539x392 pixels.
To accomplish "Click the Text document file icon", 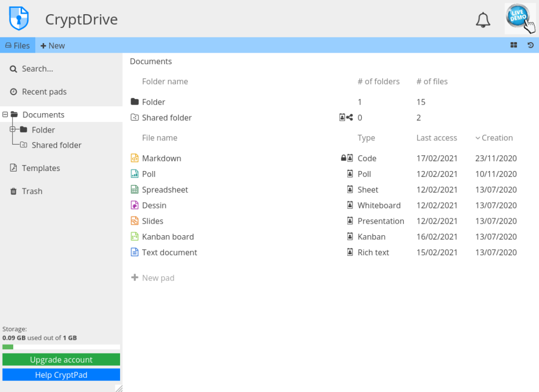I will click(134, 252).
